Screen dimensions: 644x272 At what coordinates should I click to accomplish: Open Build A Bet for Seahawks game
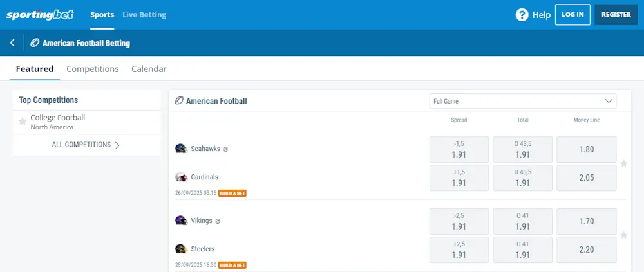point(232,193)
